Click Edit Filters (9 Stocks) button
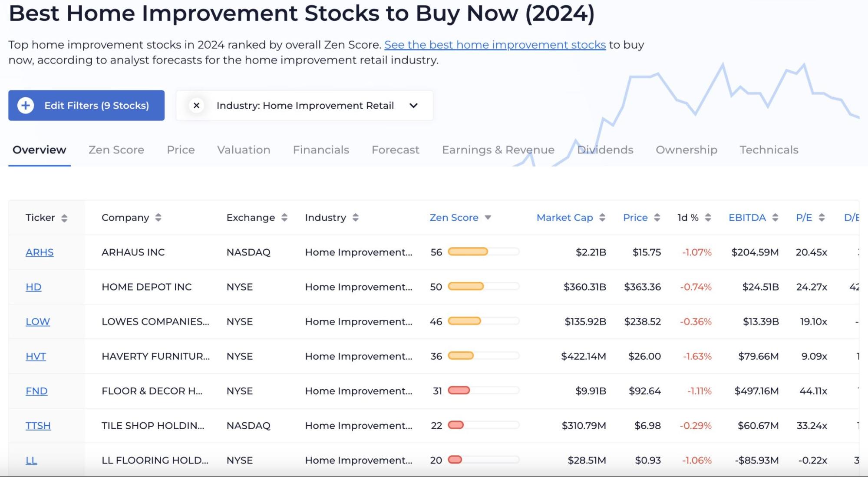 [x=86, y=106]
